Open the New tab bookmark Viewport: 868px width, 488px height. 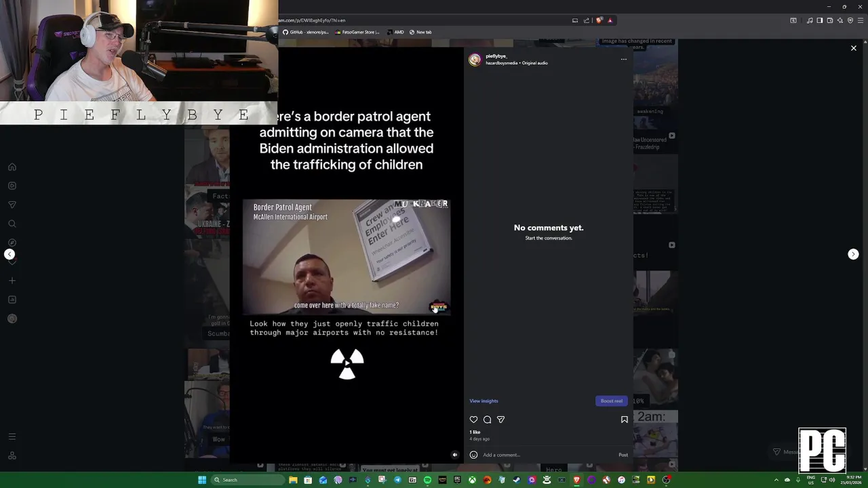tap(420, 32)
